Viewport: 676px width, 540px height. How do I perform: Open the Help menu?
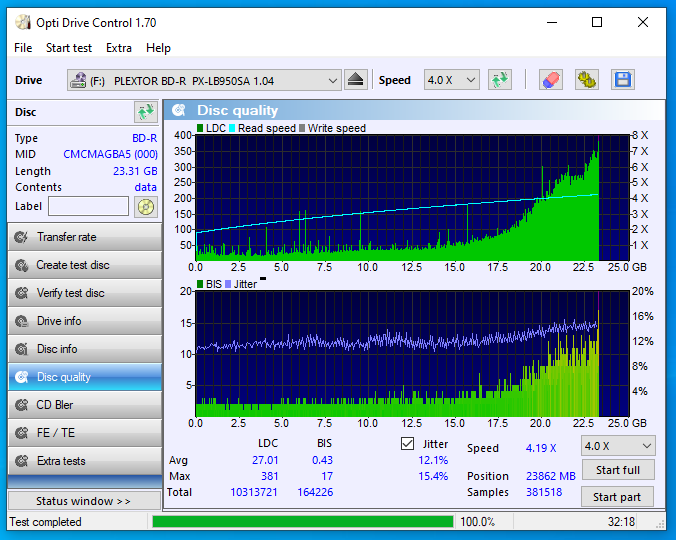point(158,48)
